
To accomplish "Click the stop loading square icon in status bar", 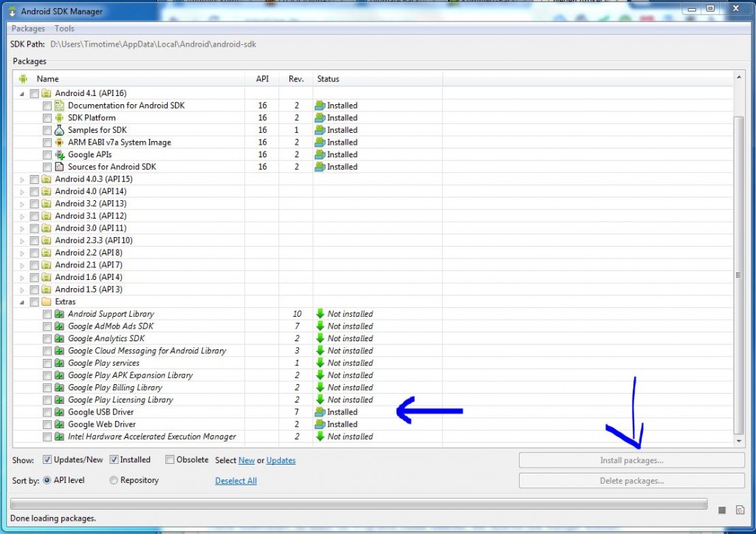I will pyautogui.click(x=722, y=510).
